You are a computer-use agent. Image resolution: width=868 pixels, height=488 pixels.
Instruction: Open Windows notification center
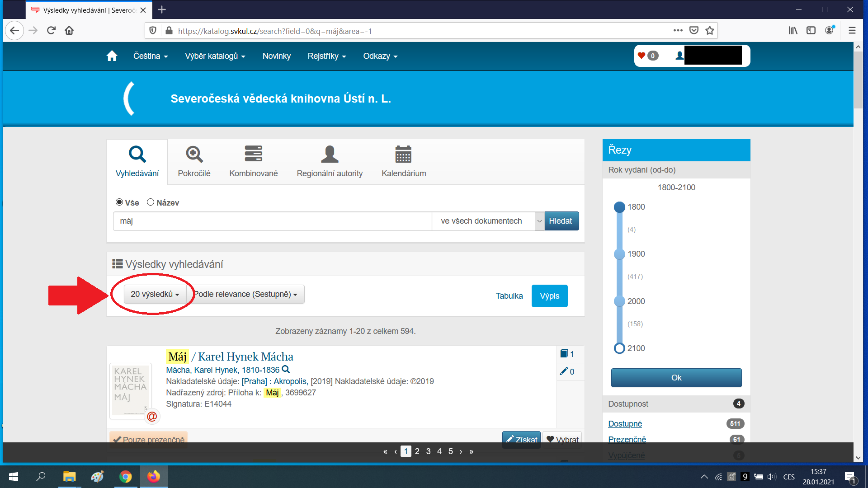850,477
